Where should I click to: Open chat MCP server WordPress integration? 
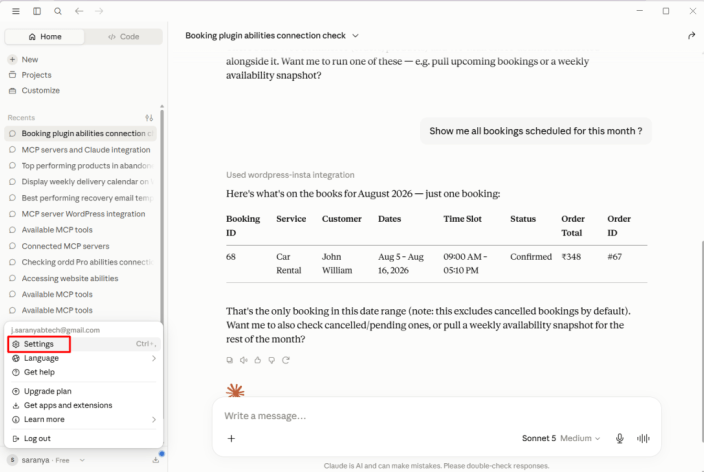[x=81, y=214]
